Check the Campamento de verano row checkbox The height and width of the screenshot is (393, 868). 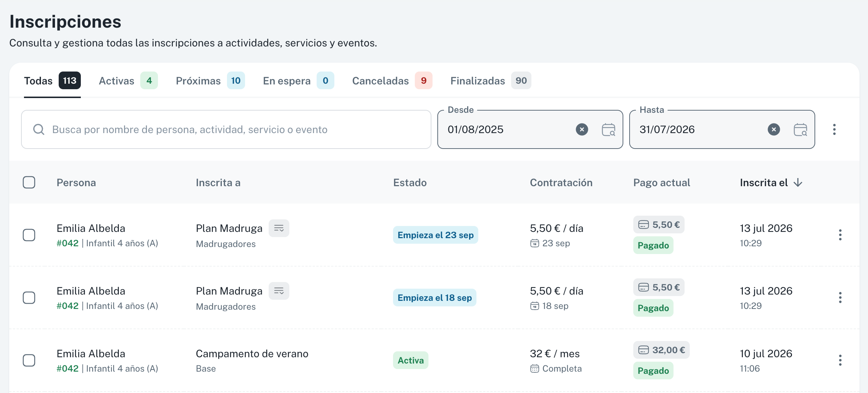click(29, 360)
